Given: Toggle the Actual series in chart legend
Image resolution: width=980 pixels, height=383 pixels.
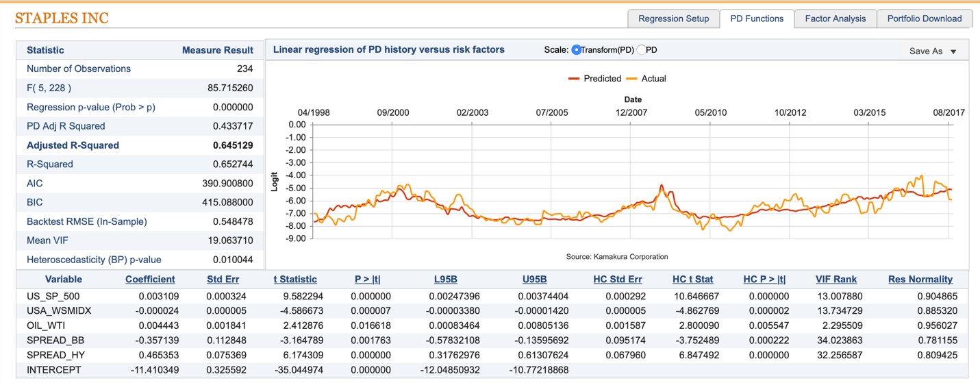Looking at the screenshot, I should 646,79.
